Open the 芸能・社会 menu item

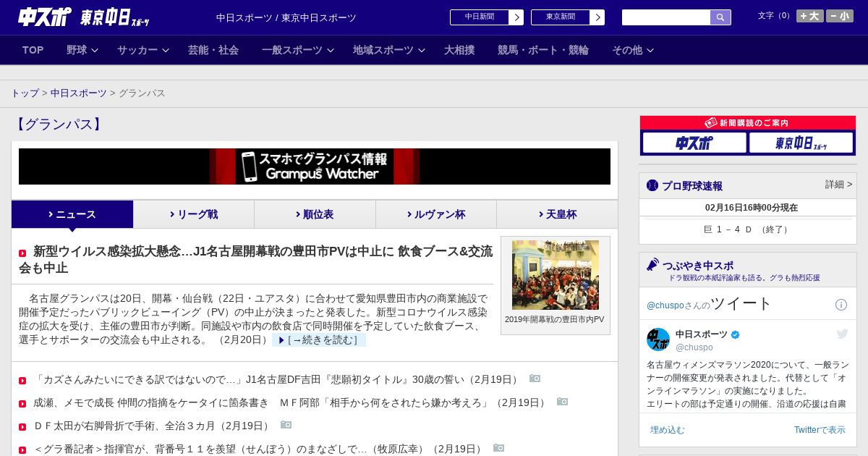point(213,50)
